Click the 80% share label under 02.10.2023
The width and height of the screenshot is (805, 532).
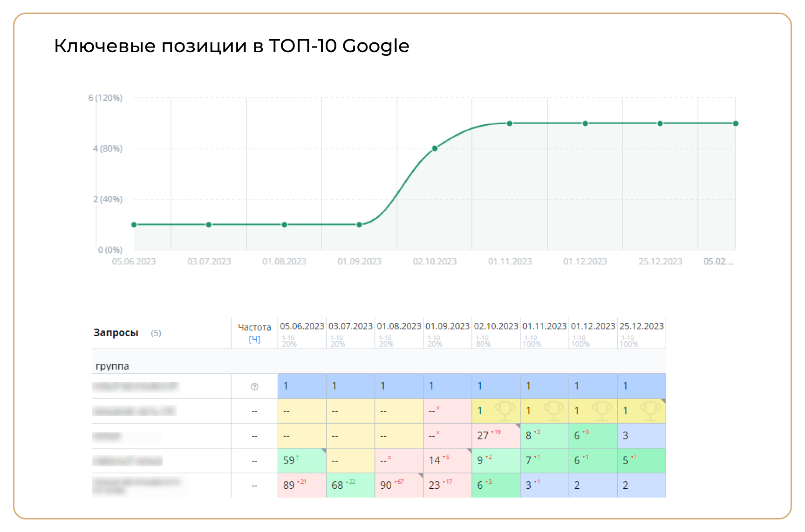point(483,344)
